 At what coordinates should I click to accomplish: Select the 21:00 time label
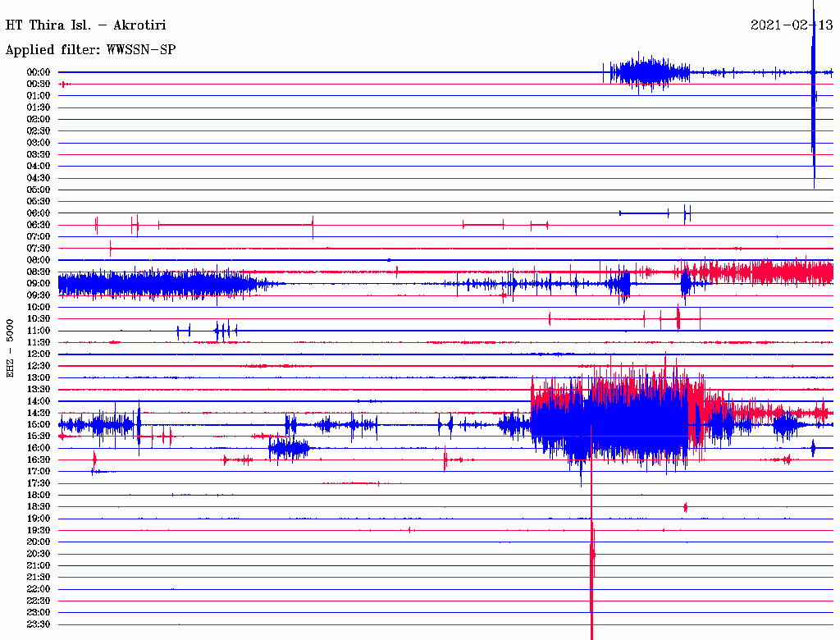39,565
